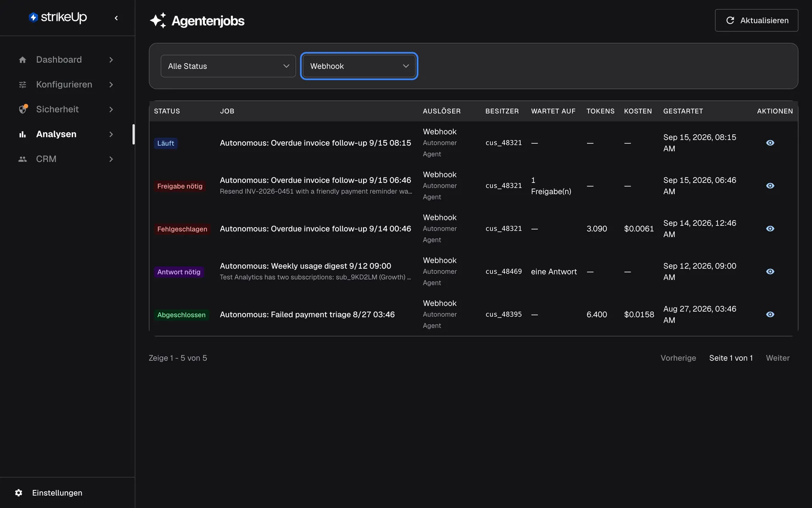The height and width of the screenshot is (508, 812).
Task: Click the Aktualisieren refresh button
Action: pos(757,20)
